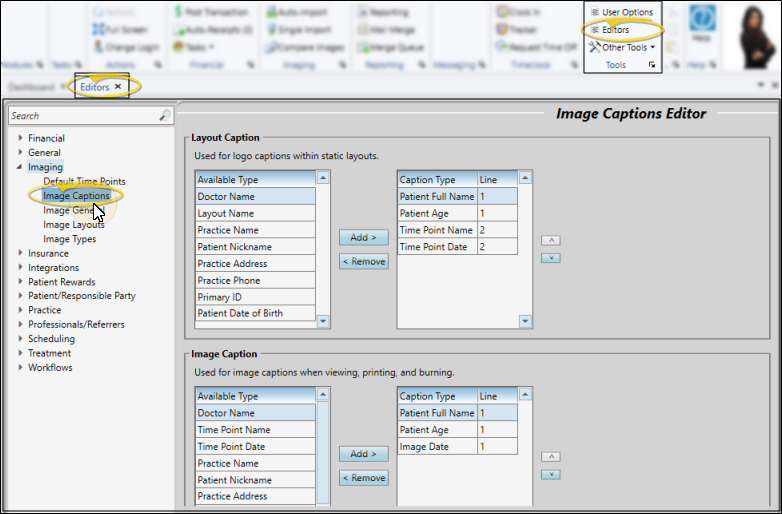Close the Editors tab
Screen dimensions: 782x514
118,87
